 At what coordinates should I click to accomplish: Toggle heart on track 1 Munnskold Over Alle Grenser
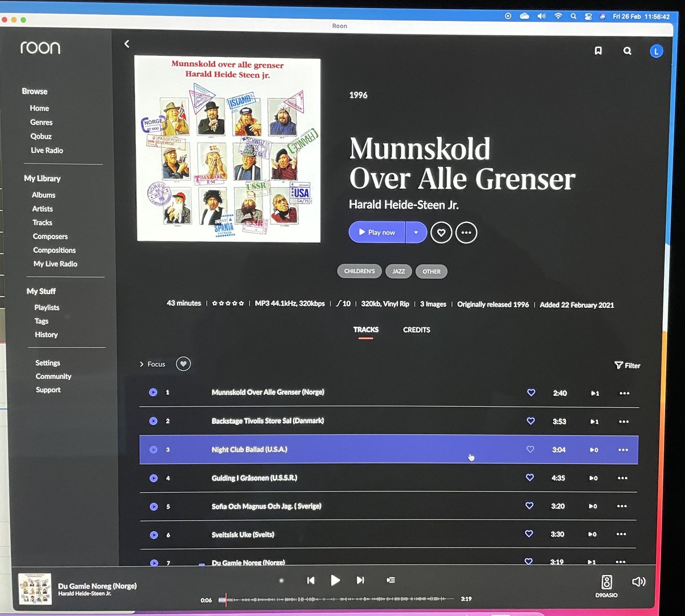point(531,392)
